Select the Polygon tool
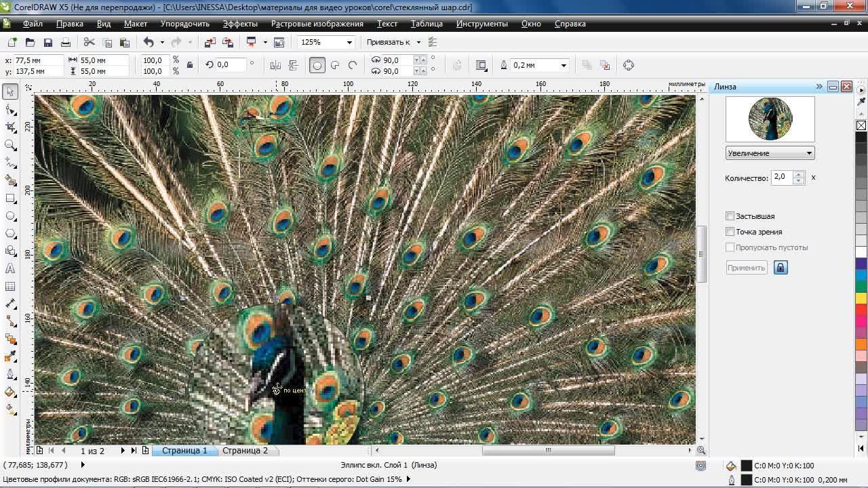Screen dimensions: 868x488 pos(10,233)
